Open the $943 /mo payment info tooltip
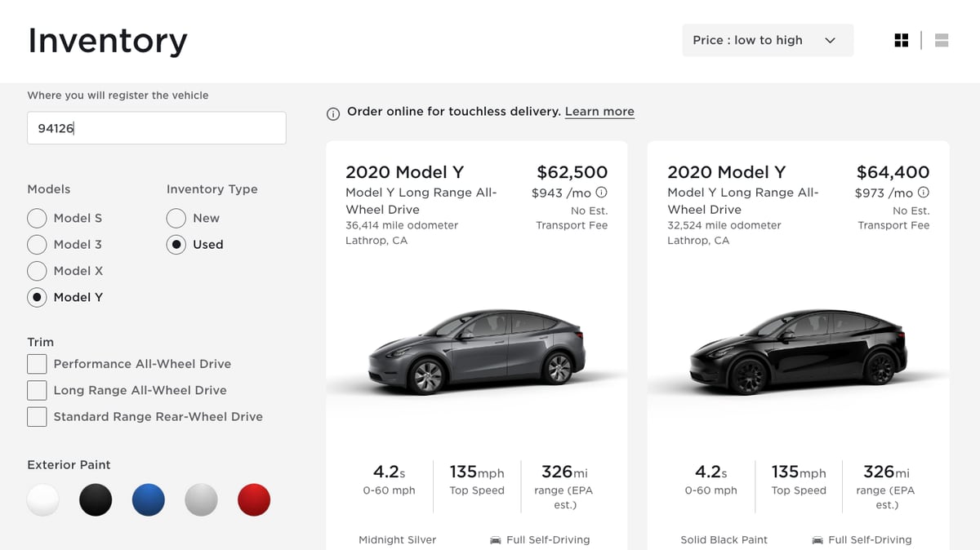The width and height of the screenshot is (980, 550). (x=602, y=192)
